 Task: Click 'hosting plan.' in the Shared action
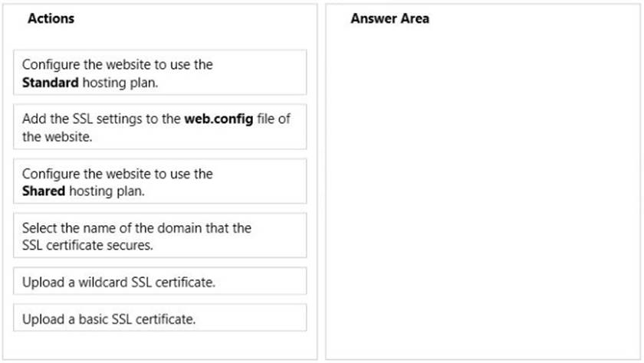click(107, 191)
